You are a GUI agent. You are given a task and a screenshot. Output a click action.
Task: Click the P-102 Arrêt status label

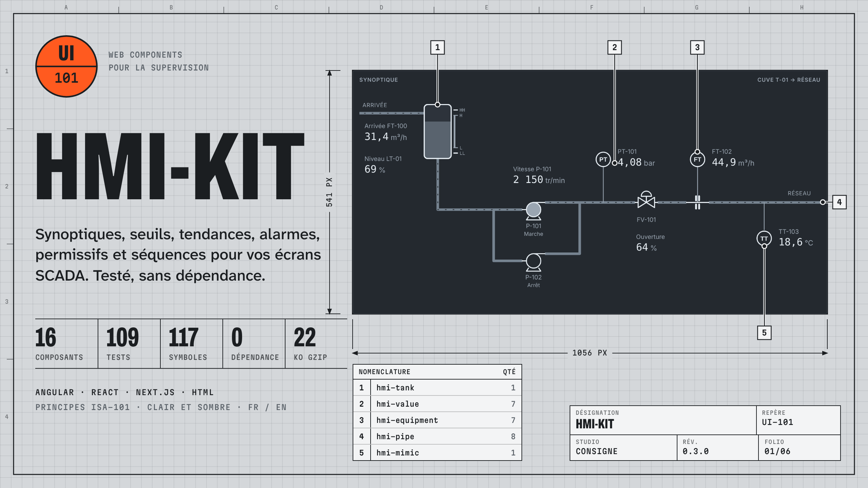pyautogui.click(x=533, y=285)
